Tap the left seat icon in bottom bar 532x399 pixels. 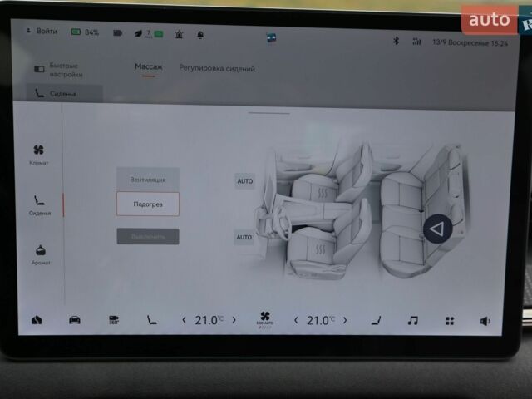(x=151, y=320)
